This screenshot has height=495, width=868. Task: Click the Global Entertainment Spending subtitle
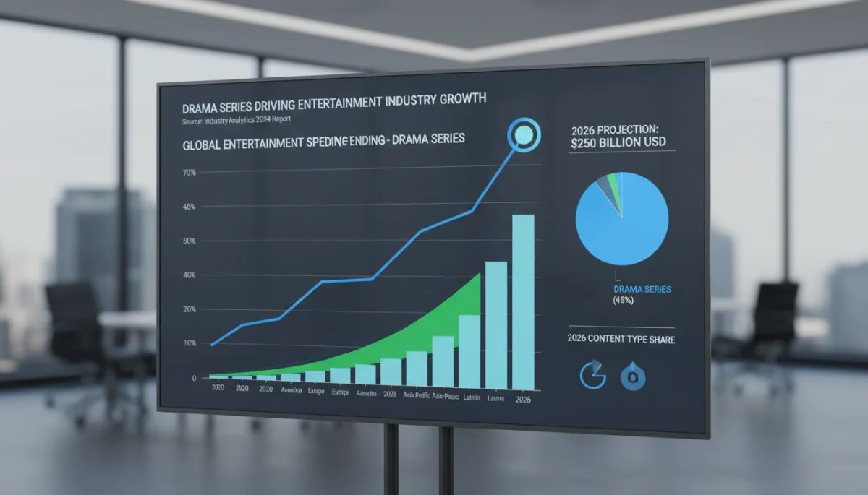[323, 143]
